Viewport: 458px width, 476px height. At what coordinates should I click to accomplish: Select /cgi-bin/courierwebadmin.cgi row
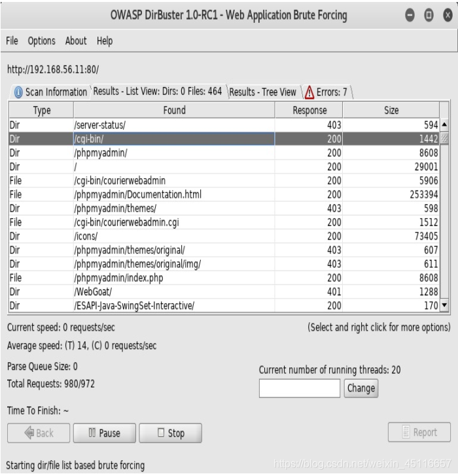coord(224,223)
